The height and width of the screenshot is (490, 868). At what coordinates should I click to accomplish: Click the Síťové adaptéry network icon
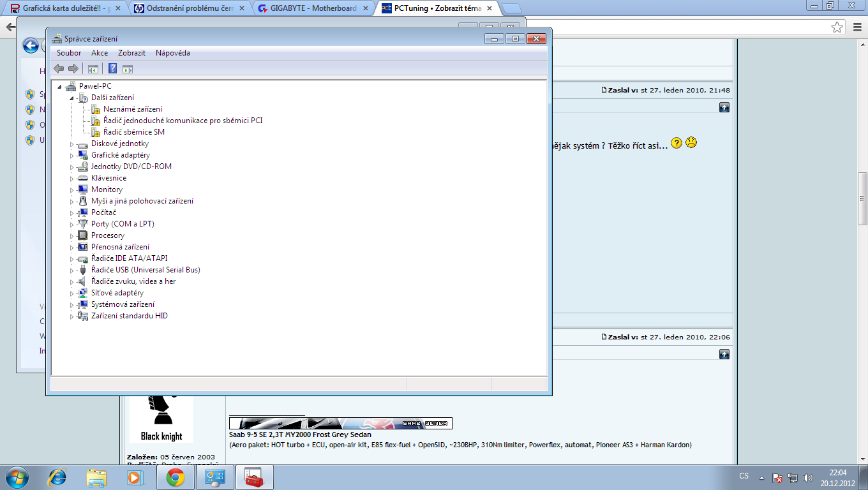click(x=82, y=293)
